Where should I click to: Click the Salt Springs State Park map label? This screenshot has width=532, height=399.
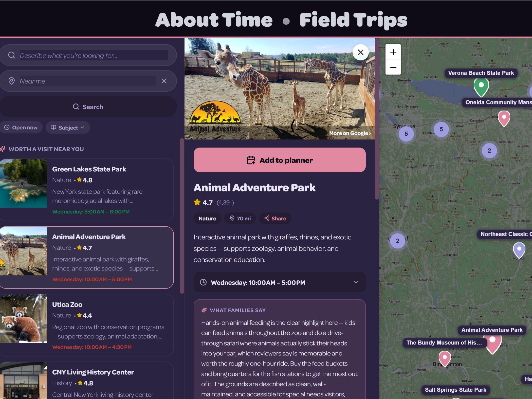click(455, 390)
